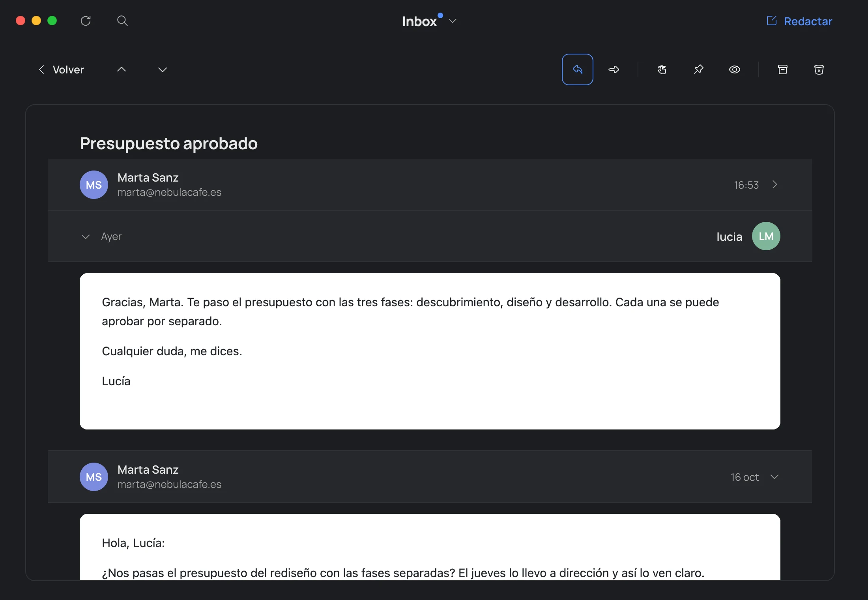Expand Marta Sanz message from 16:53
868x600 pixels.
pyautogui.click(x=775, y=185)
